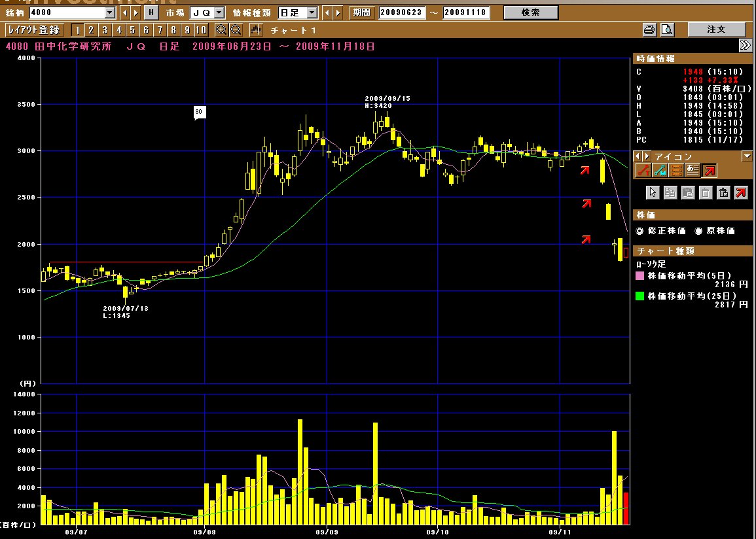
Task: Select the cyan M line tool icon
Action: [x=660, y=171]
